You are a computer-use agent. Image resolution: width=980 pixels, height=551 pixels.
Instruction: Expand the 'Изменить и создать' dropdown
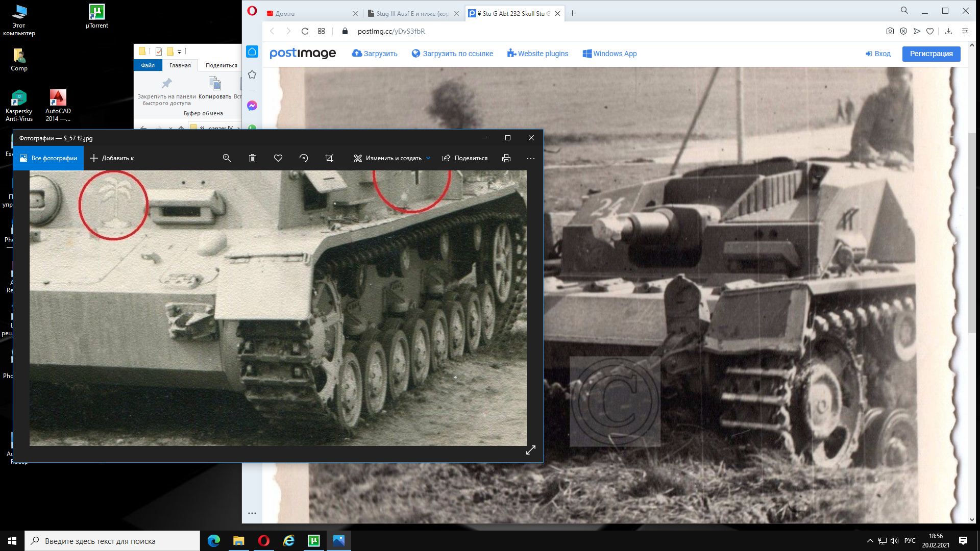pos(392,158)
